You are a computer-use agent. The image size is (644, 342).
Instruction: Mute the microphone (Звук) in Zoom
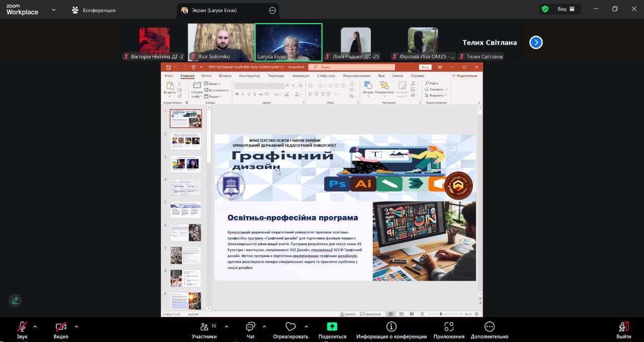point(21,327)
